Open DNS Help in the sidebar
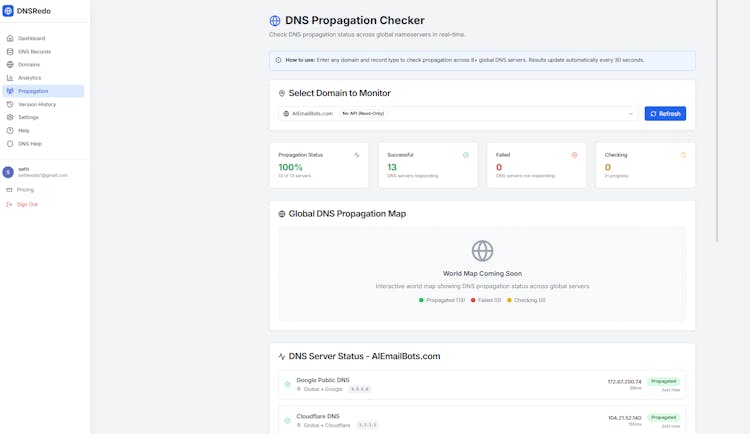750x434 pixels. click(x=30, y=144)
